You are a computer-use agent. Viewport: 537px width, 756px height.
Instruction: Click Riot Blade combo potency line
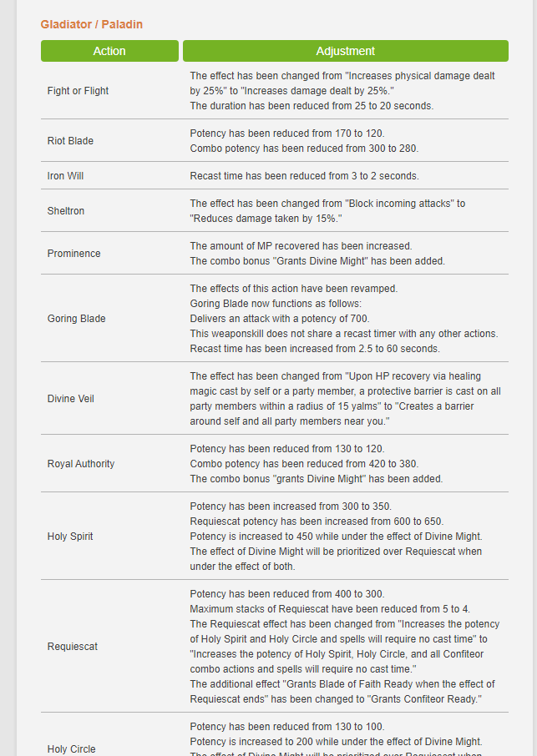304,148
